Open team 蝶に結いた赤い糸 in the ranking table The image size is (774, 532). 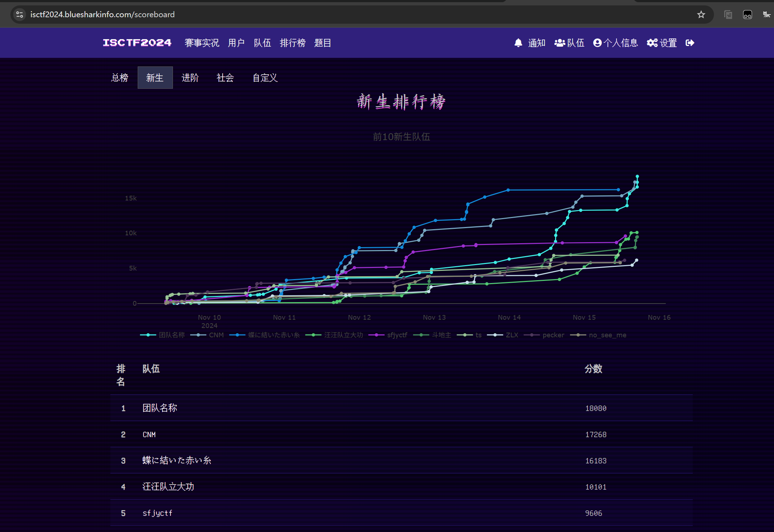177,461
